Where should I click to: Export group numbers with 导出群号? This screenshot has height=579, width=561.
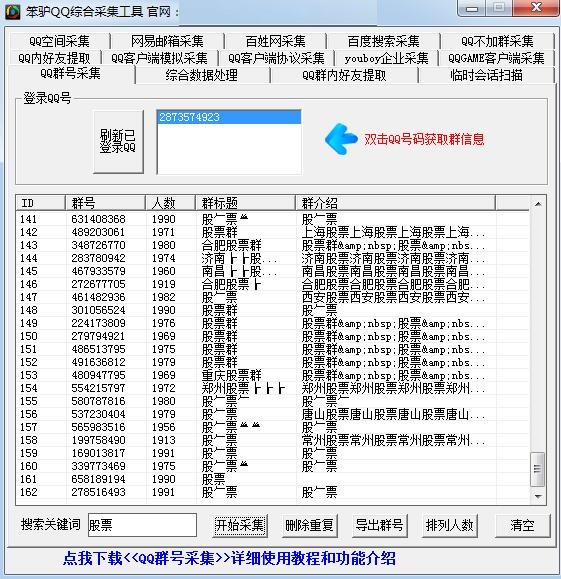point(379,525)
